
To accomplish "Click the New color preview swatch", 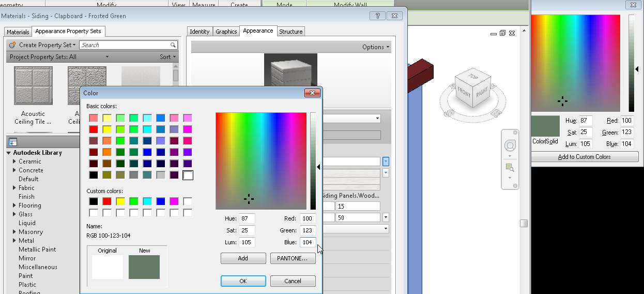I will (x=144, y=267).
